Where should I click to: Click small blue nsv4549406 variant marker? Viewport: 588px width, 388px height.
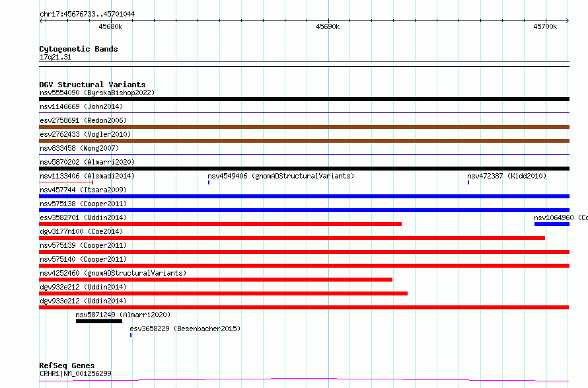point(209,182)
